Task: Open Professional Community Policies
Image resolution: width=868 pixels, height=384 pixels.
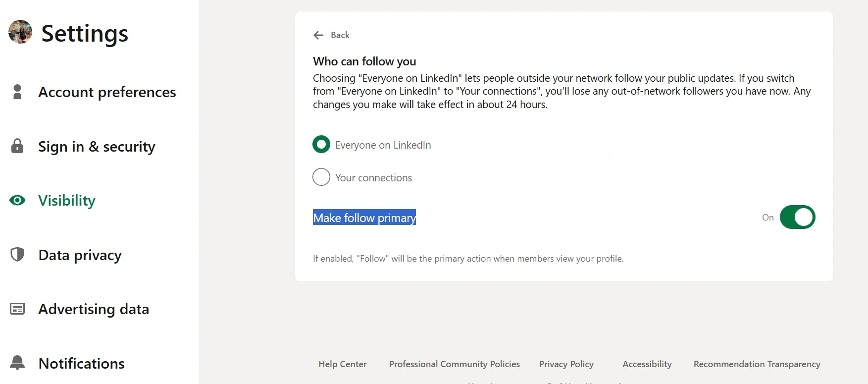Action: (454, 364)
